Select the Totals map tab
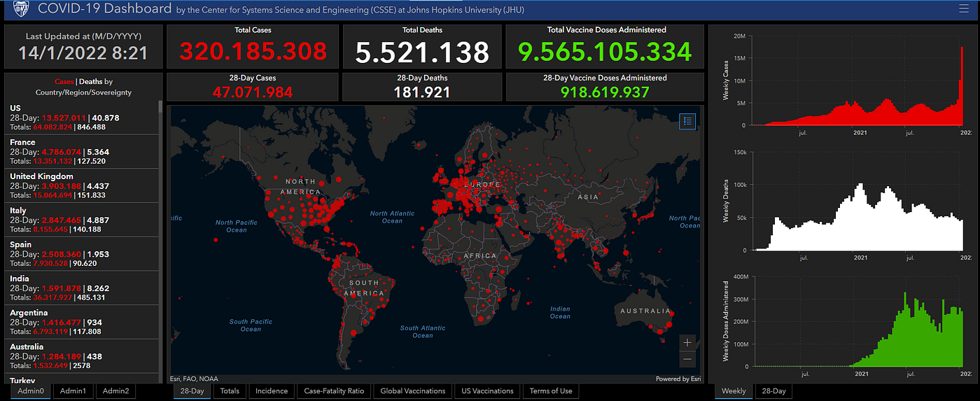The width and height of the screenshot is (980, 401). pos(230,391)
